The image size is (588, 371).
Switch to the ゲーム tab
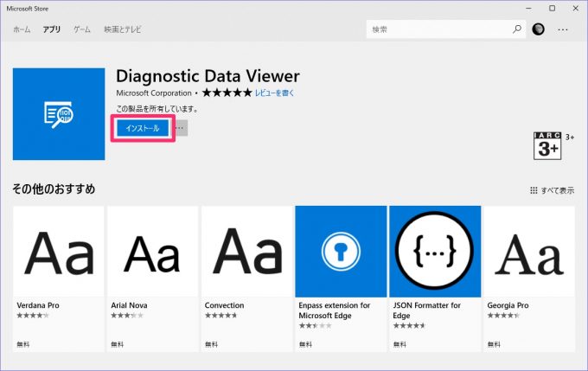pos(82,29)
